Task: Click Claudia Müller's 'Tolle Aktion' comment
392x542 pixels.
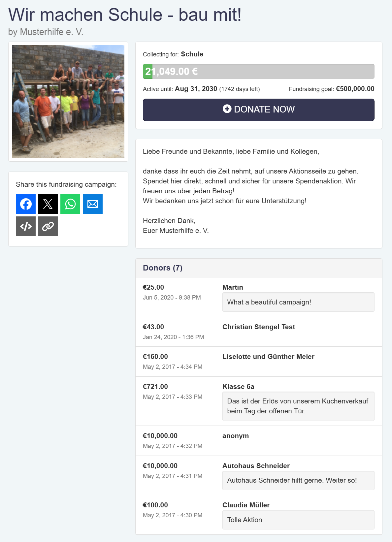Action: point(298,520)
